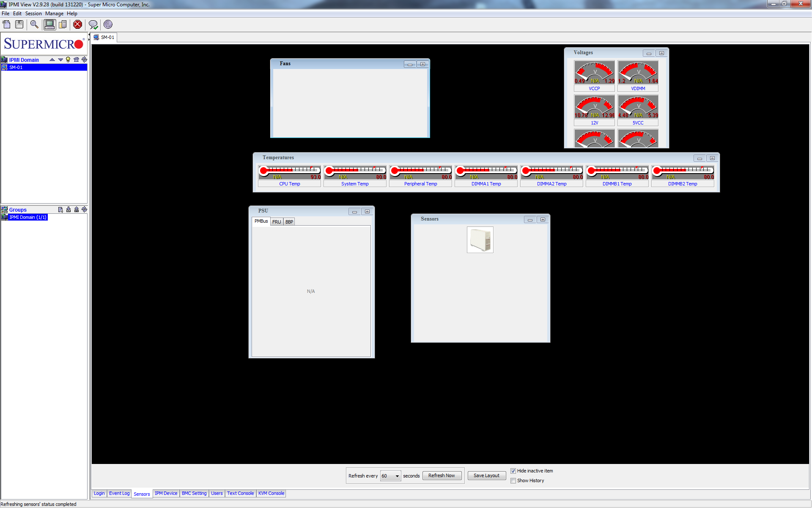Image resolution: width=812 pixels, height=508 pixels.
Task: Click the new document toolbar icon
Action: [x=6, y=25]
